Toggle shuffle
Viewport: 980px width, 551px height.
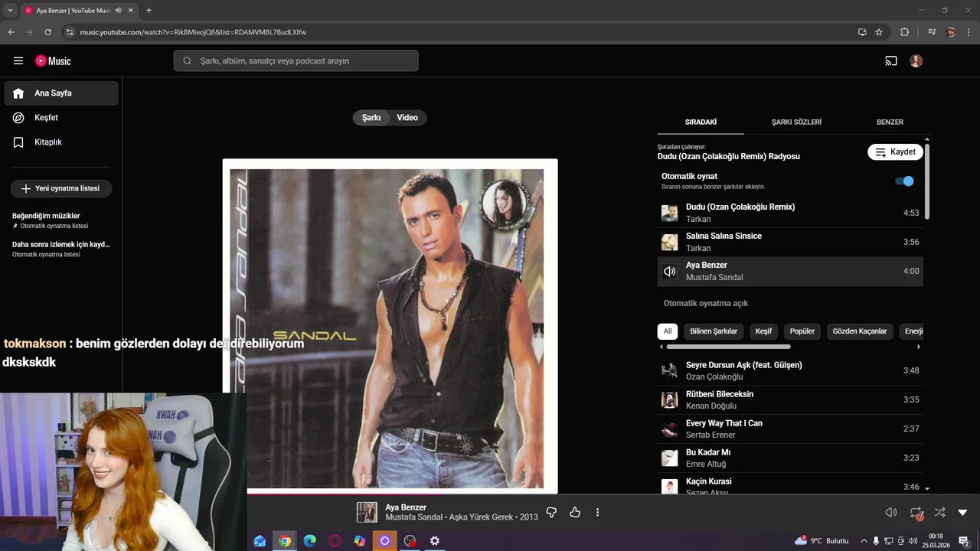pyautogui.click(x=940, y=513)
